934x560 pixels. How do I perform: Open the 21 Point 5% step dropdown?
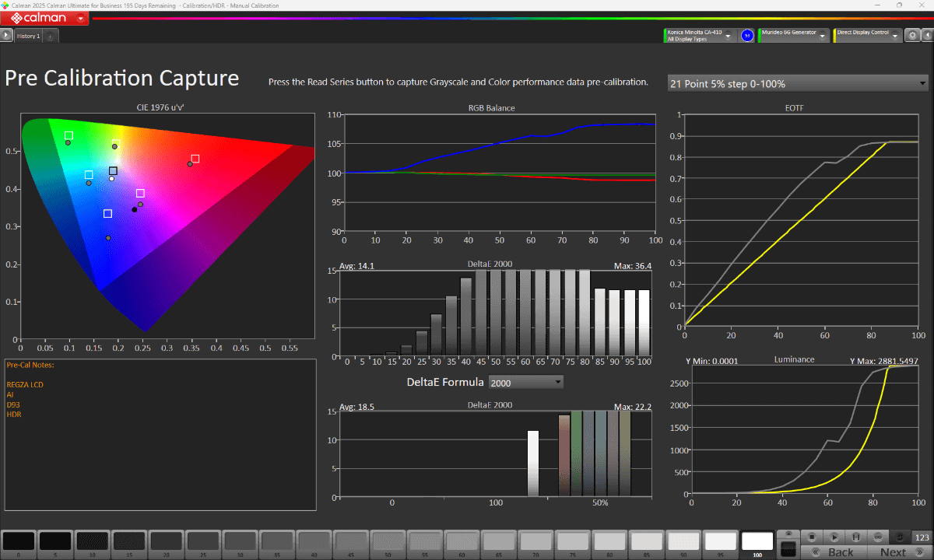pyautogui.click(x=799, y=83)
